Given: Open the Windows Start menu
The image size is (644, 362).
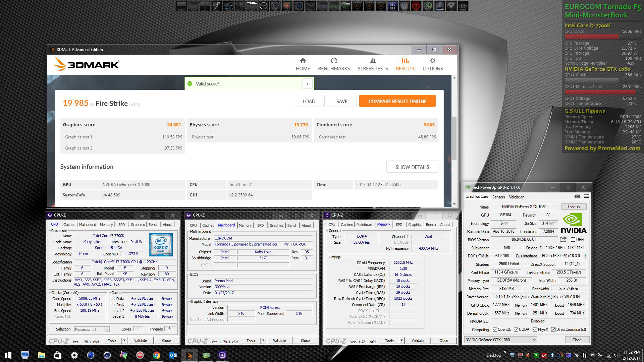Looking at the screenshot, I should tap(8, 355).
